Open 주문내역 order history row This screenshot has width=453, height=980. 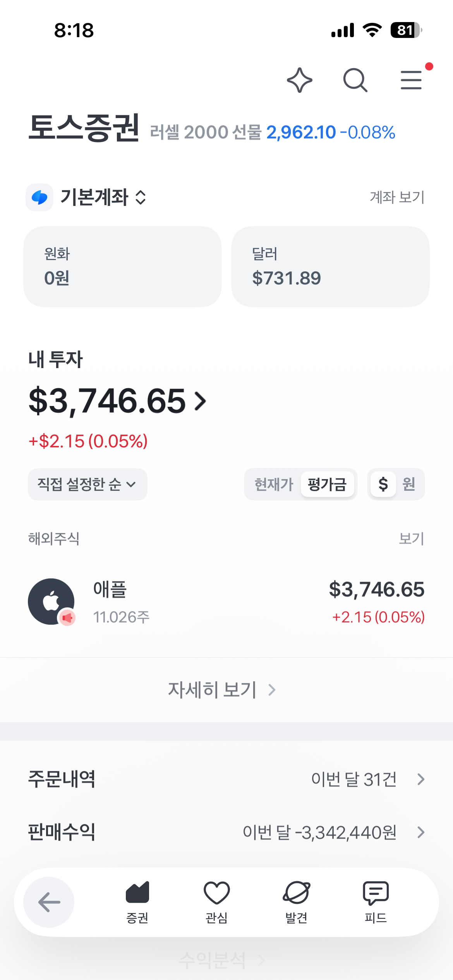tap(226, 779)
